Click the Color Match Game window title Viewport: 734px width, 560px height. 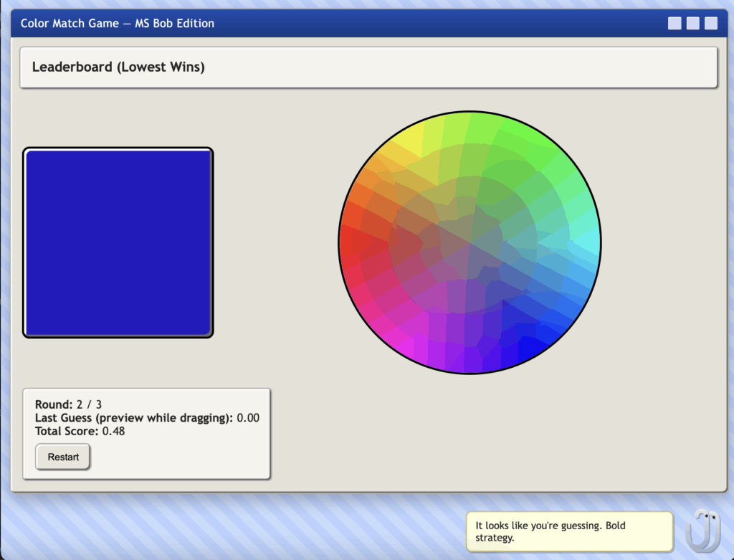(118, 24)
